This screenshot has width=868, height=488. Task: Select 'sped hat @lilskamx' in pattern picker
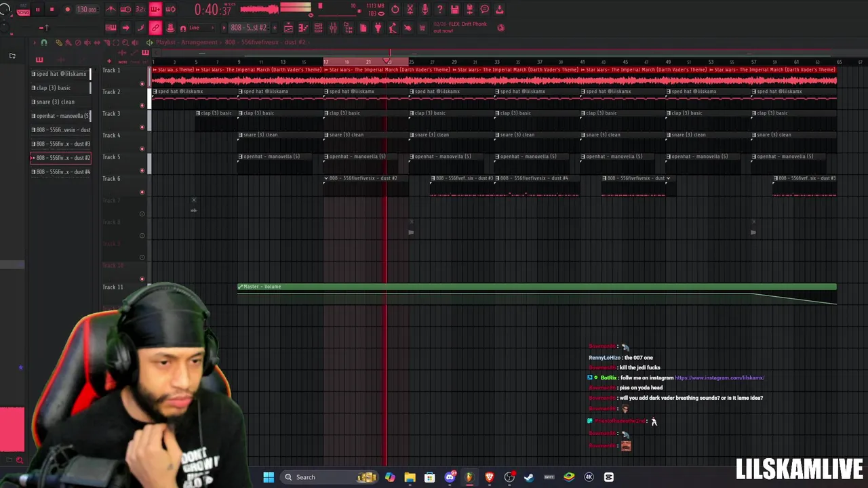pyautogui.click(x=60, y=74)
